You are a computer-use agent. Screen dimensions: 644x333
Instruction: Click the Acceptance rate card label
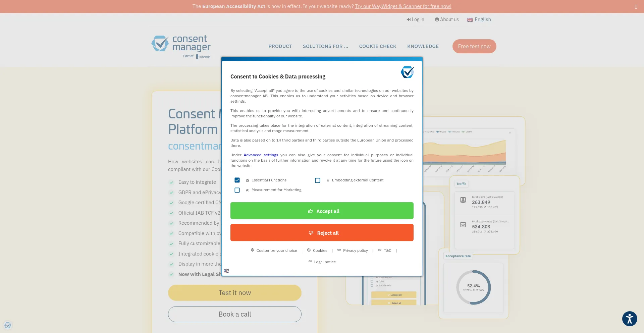[x=458, y=256]
